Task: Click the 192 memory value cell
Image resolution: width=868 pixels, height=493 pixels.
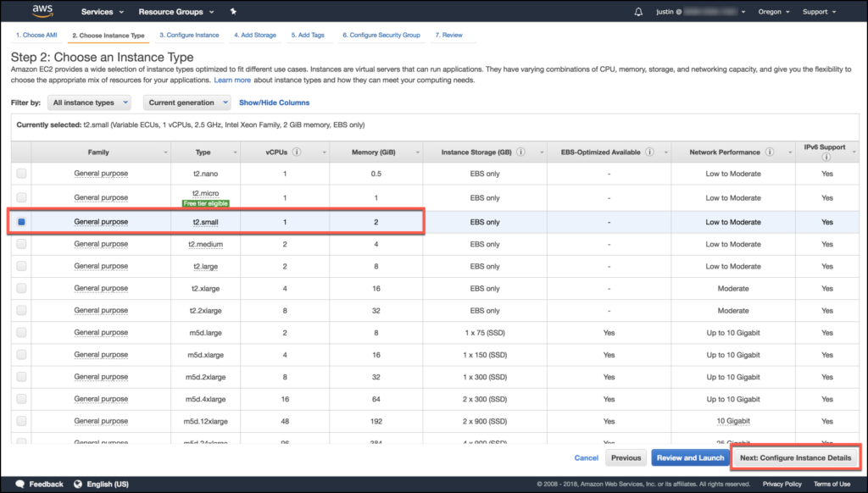Action: point(376,421)
